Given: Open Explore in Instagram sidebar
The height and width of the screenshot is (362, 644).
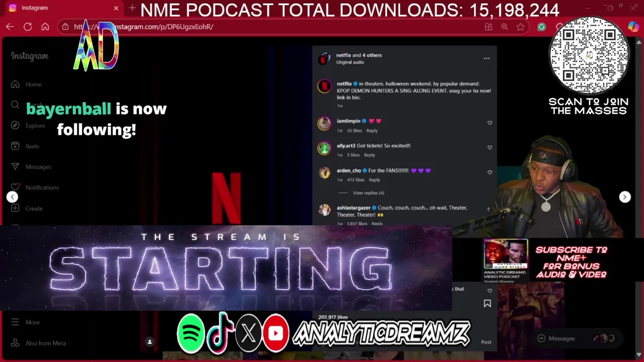Looking at the screenshot, I should coord(28,126).
